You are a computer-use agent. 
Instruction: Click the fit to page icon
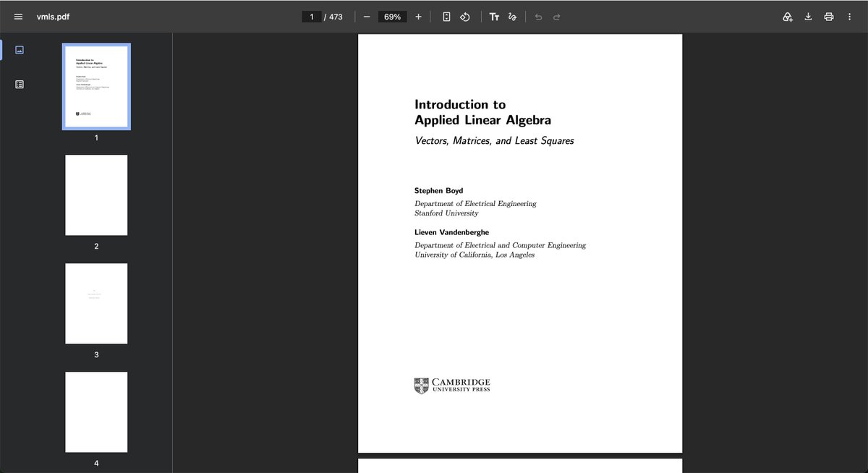(x=446, y=17)
